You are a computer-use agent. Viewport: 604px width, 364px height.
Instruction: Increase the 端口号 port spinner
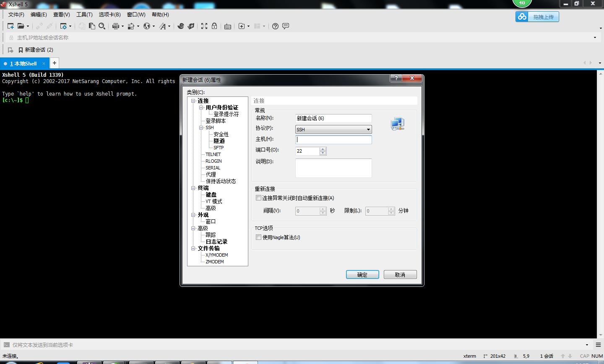coord(323,149)
